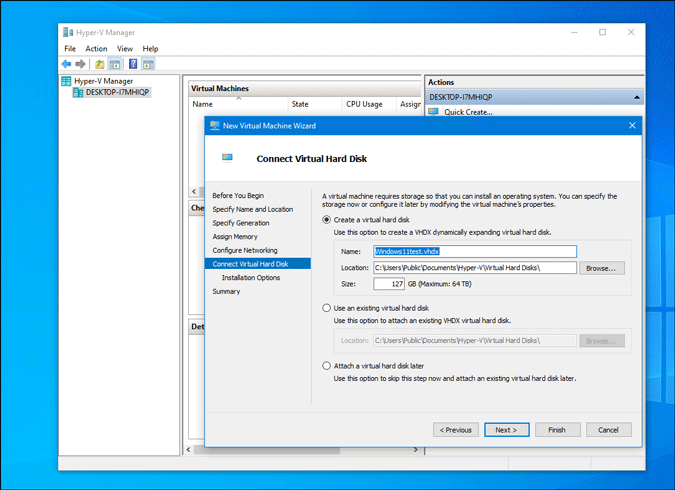Open the Action menu
Image resolution: width=675 pixels, height=490 pixels.
click(x=96, y=49)
